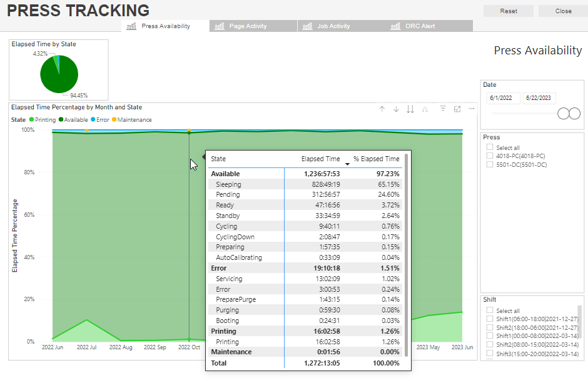Open the chart filters icon
Viewport: 588px width, 383px height.
coord(443,109)
